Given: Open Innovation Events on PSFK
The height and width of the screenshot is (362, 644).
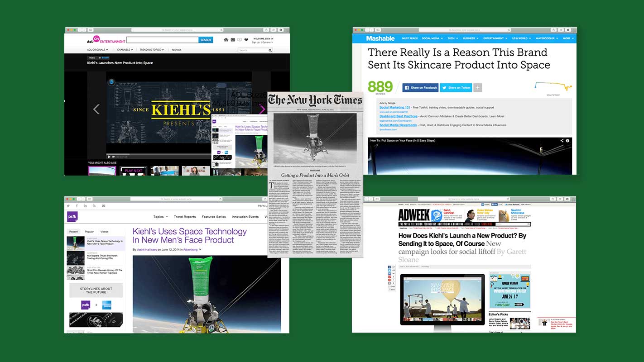Looking at the screenshot, I should point(245,217).
